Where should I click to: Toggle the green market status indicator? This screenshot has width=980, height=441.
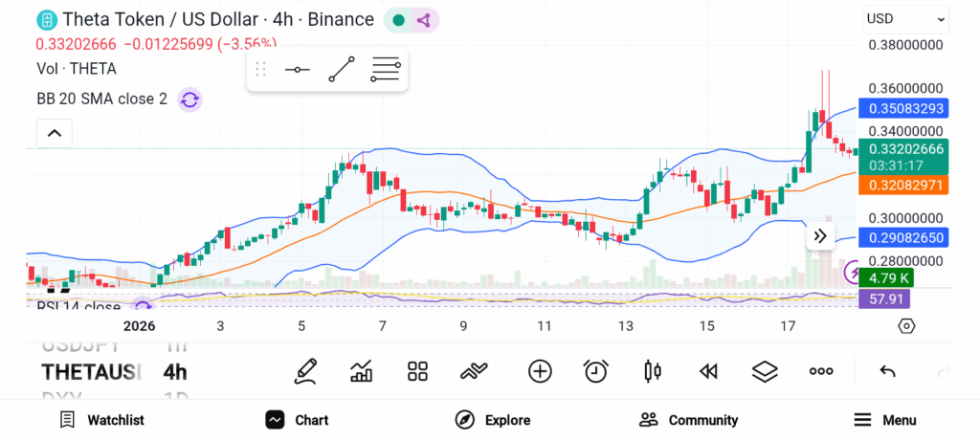tap(399, 20)
